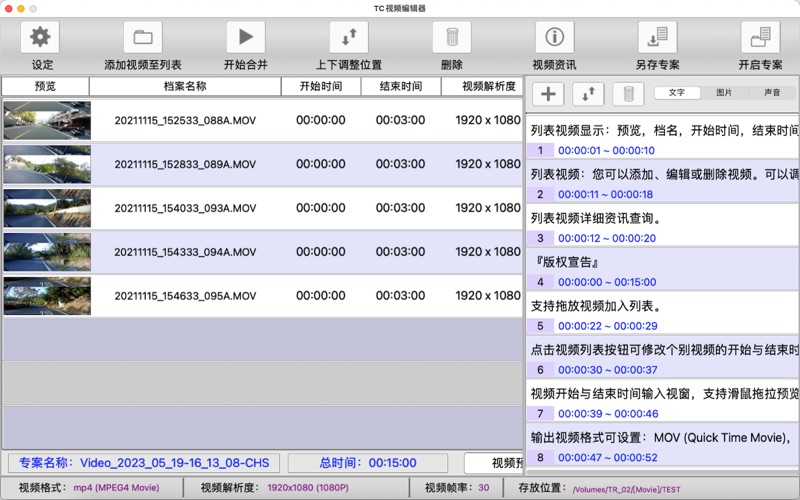The height and width of the screenshot is (500, 800).
Task: Click 上下调整位置 reorder arrows in main toolbar
Action: tap(348, 38)
